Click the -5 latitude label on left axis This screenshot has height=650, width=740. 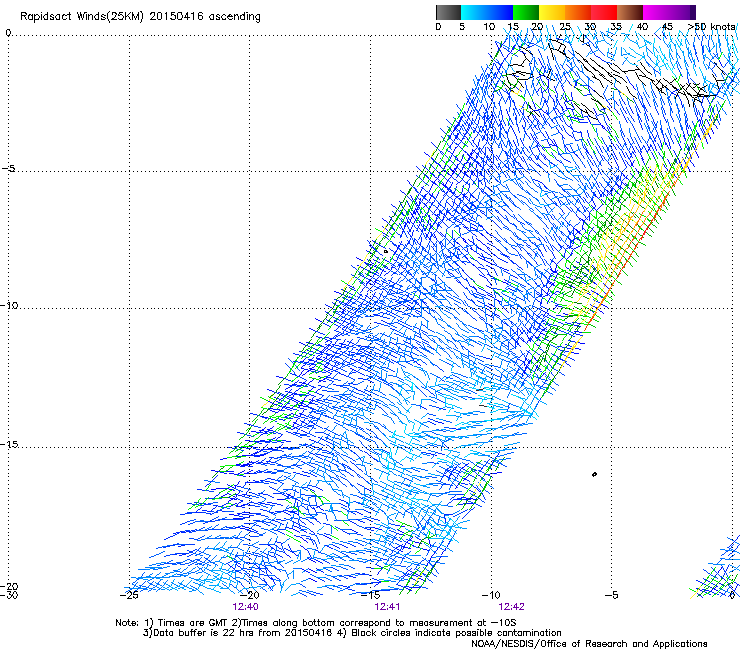[x=8, y=168]
